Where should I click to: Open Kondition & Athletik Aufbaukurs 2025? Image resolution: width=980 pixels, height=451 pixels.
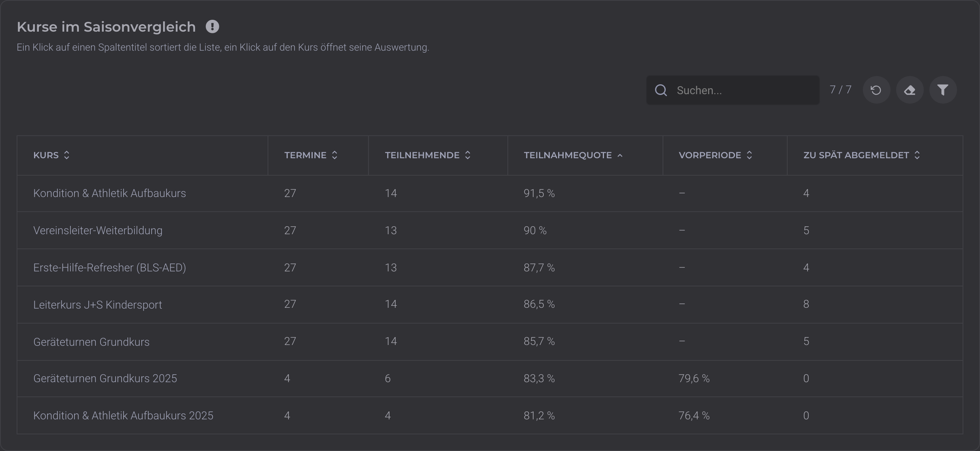[x=490, y=415]
